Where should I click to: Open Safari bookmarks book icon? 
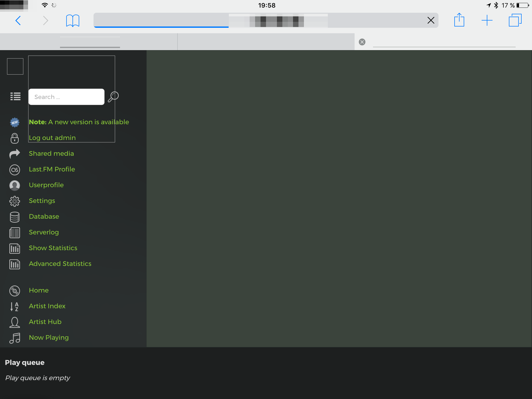click(x=73, y=21)
